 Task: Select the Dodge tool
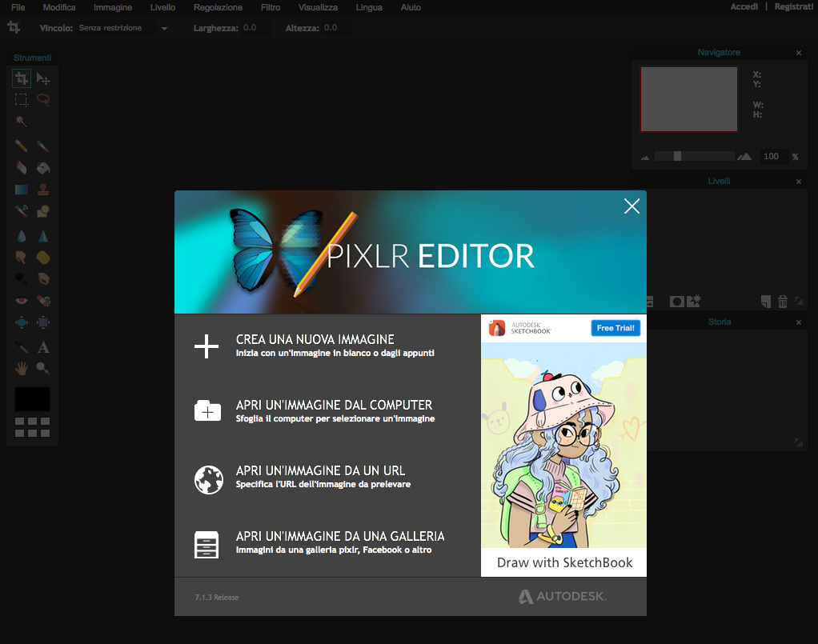point(22,279)
